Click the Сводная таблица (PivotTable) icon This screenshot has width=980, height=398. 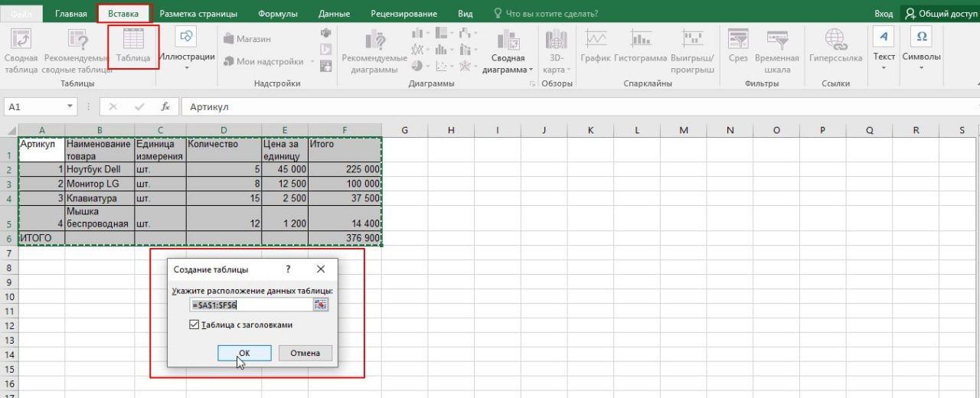tap(21, 40)
